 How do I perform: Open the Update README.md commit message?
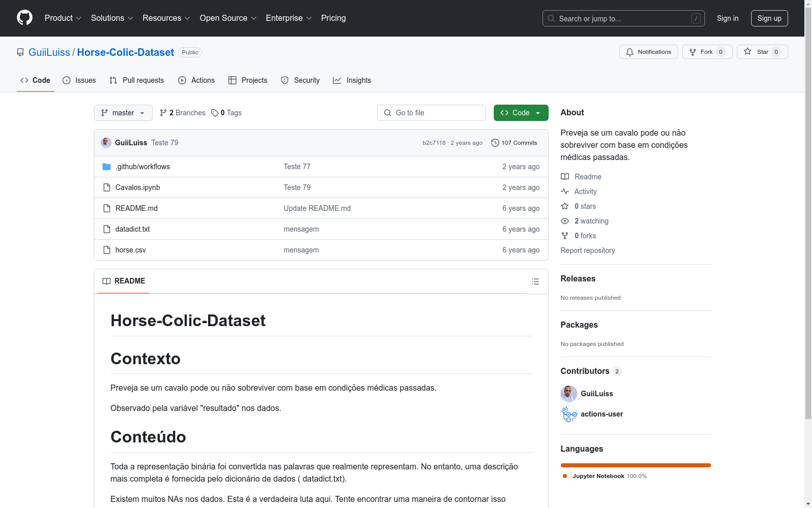pos(317,208)
